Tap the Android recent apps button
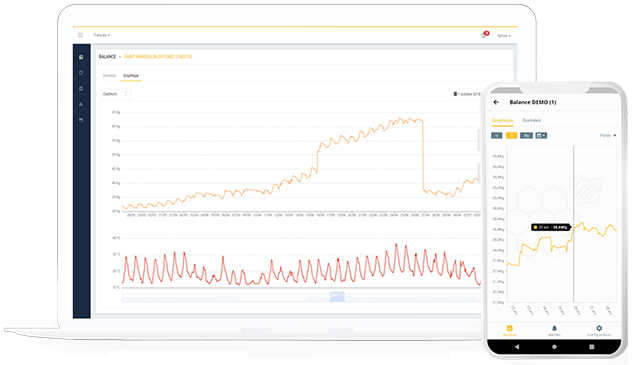The image size is (635, 365). 592,347
